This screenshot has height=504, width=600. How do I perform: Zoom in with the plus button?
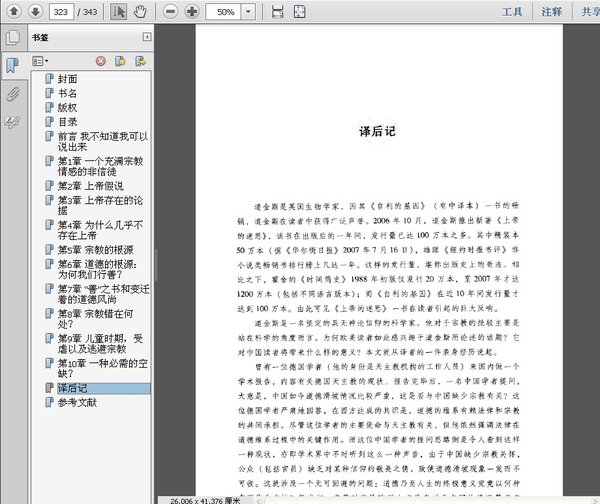click(192, 11)
